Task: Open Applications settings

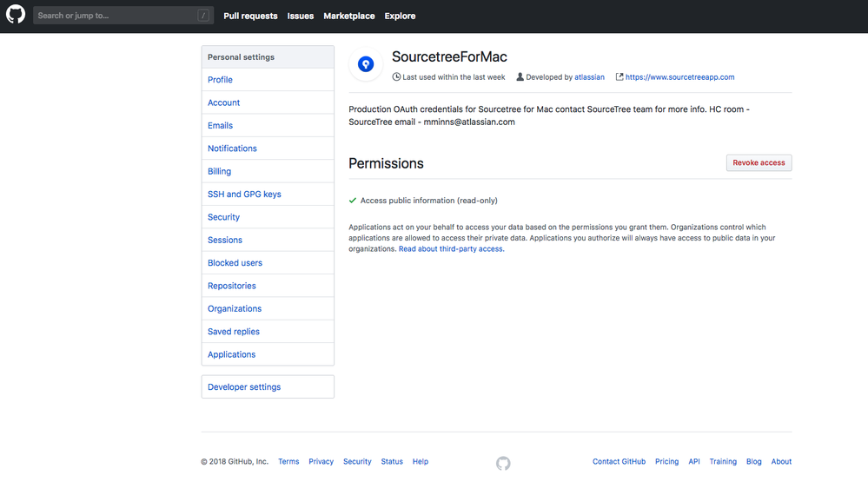Action: [268, 354]
